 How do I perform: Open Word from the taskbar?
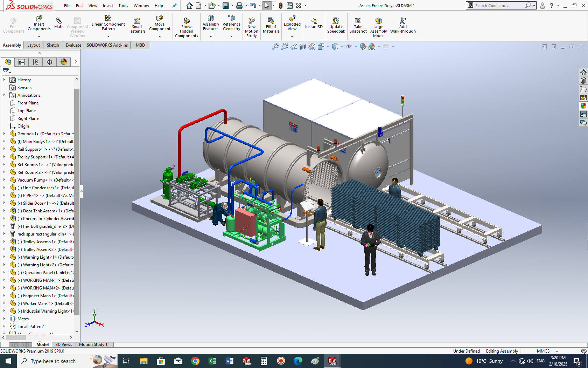230,361
